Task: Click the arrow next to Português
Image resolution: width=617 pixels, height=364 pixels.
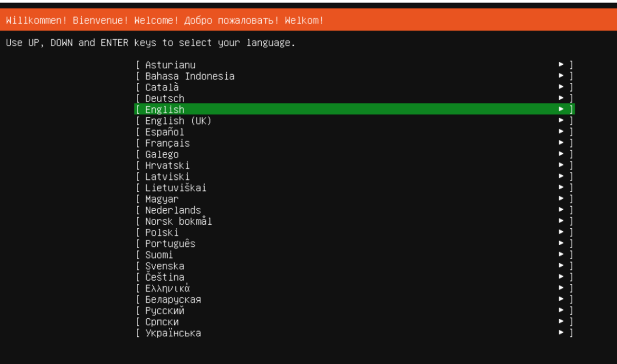Action: (x=561, y=244)
